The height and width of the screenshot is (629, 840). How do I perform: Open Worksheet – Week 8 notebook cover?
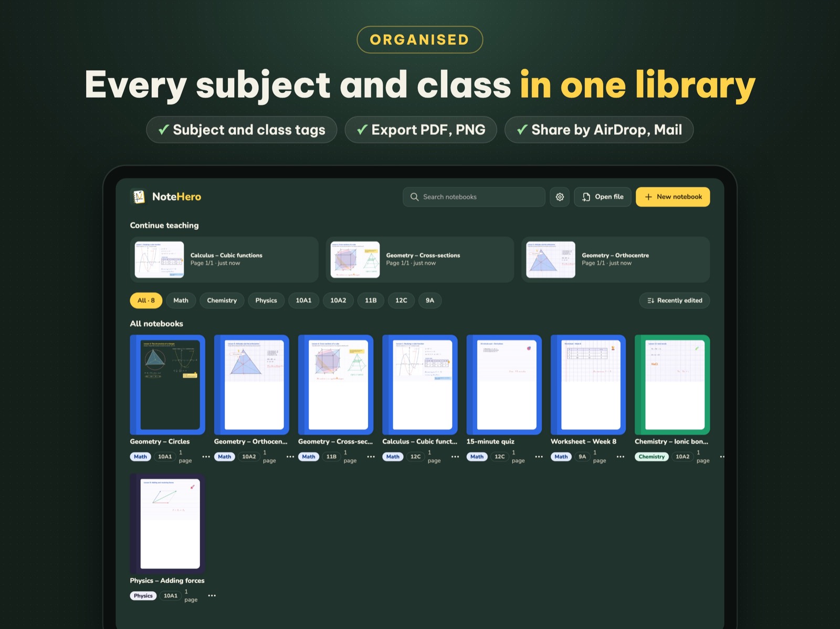(x=588, y=385)
